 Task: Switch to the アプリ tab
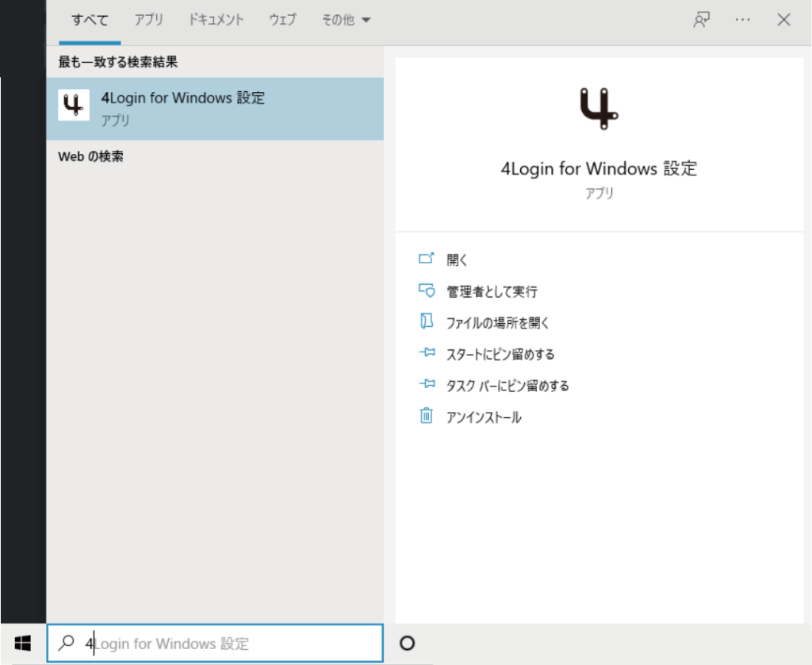point(148,20)
